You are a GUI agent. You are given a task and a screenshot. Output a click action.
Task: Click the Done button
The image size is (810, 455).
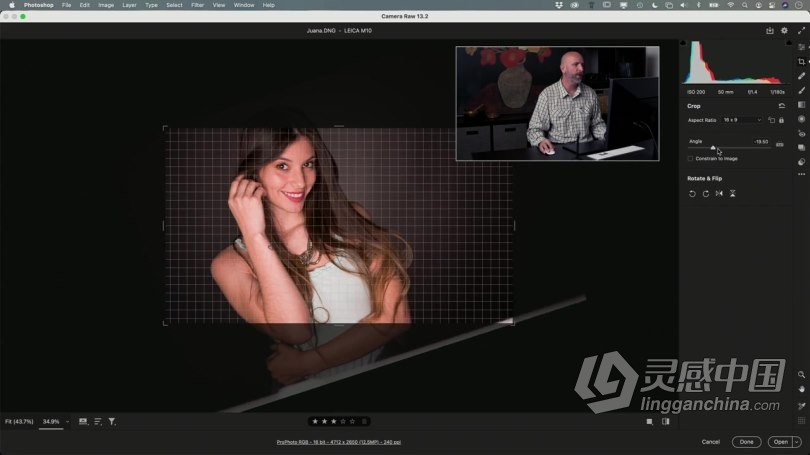[746, 441]
